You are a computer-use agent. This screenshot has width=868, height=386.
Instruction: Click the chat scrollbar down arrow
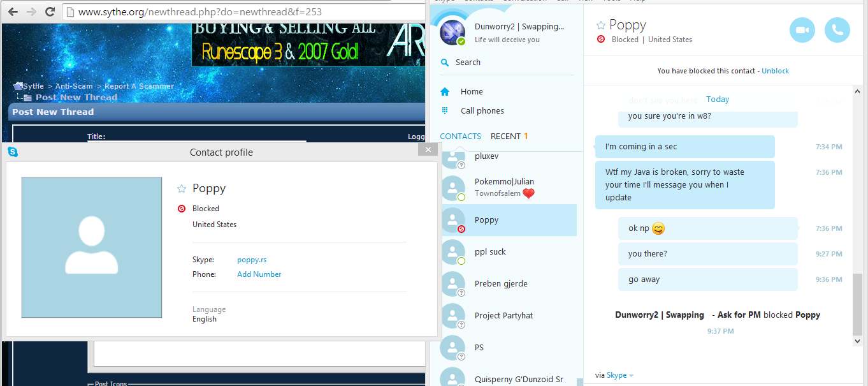858,341
